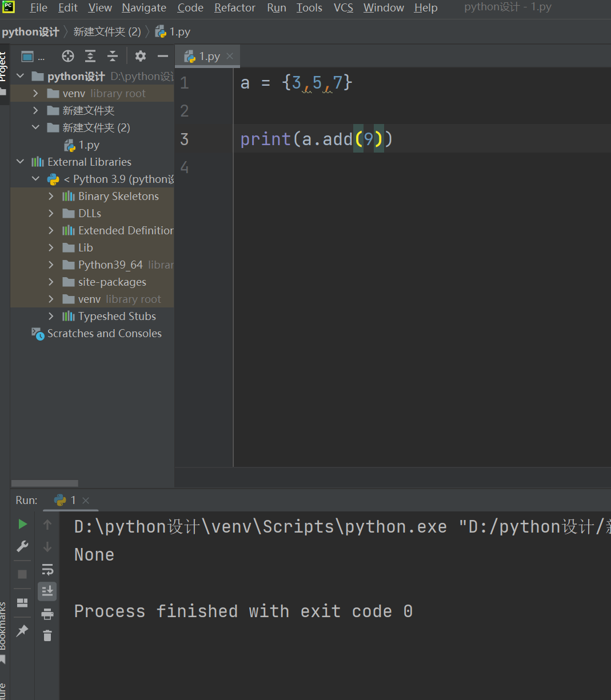Click the python设计 breadcrumb
The height and width of the screenshot is (700, 611).
30,32
